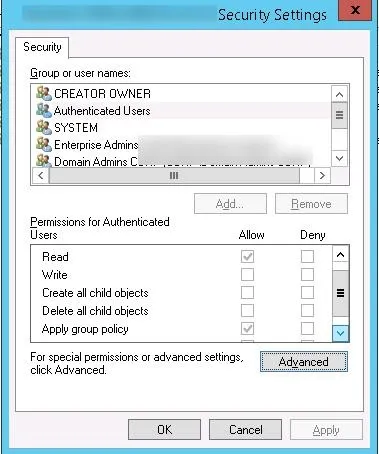Allow Create all child objects

point(247,293)
